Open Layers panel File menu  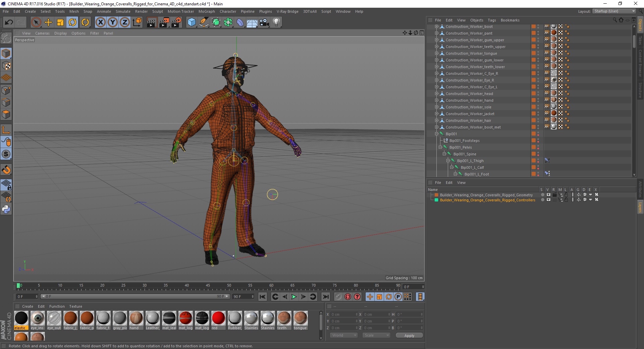pos(438,183)
